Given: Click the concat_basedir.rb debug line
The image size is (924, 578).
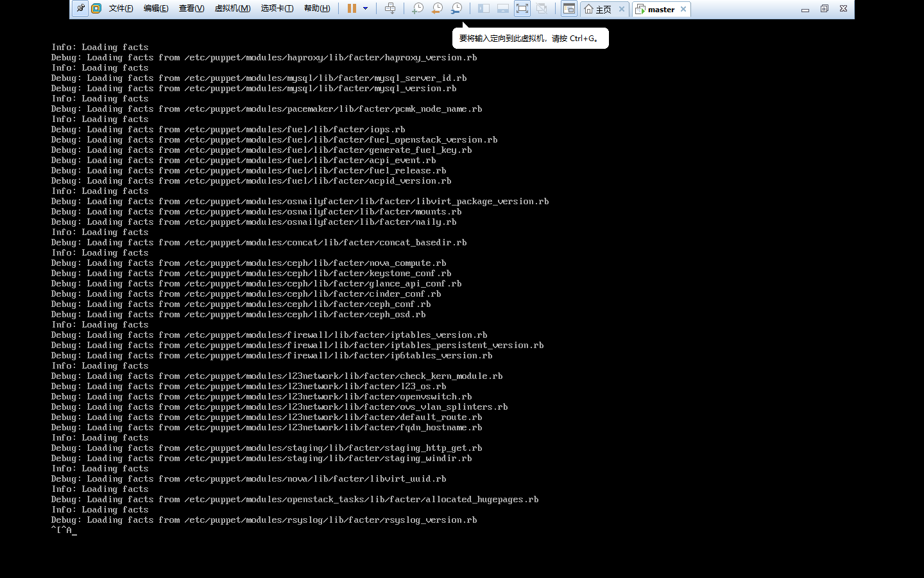Looking at the screenshot, I should (x=259, y=243).
